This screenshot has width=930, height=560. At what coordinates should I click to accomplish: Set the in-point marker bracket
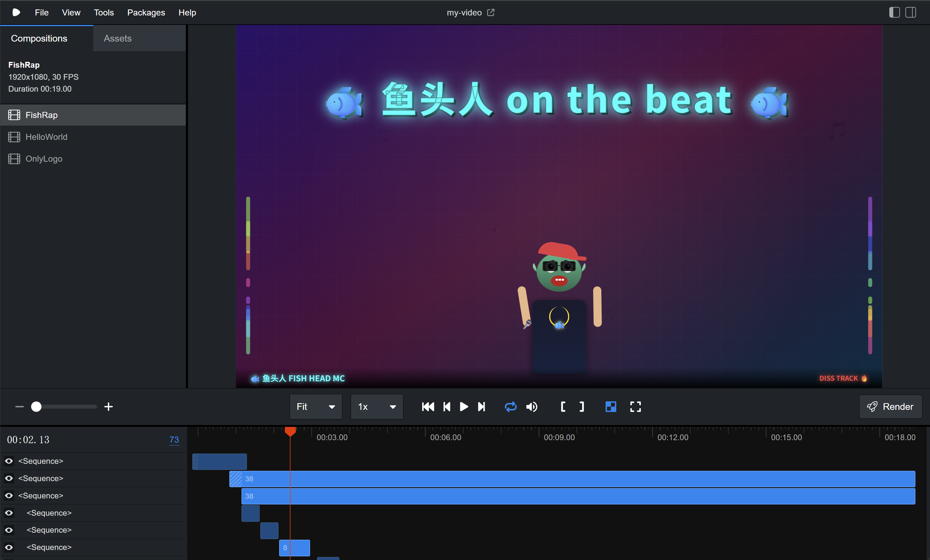[x=563, y=407]
